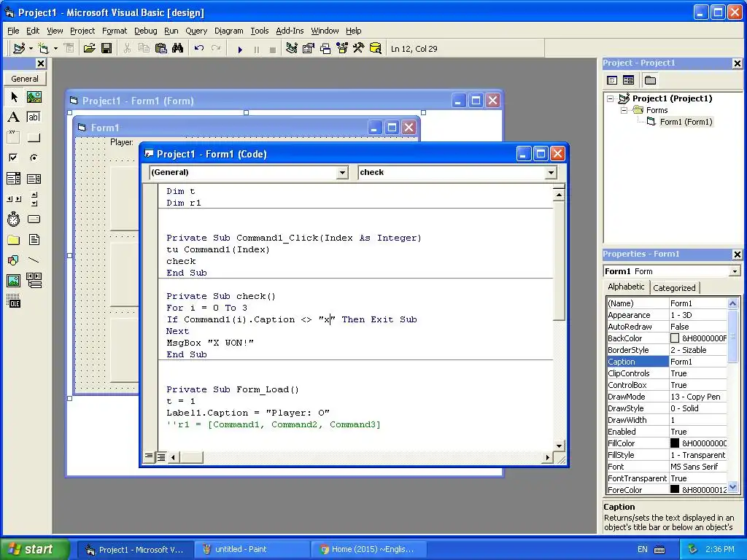
Task: Select the ListBox tool in toolbox
Action: [x=34, y=179]
